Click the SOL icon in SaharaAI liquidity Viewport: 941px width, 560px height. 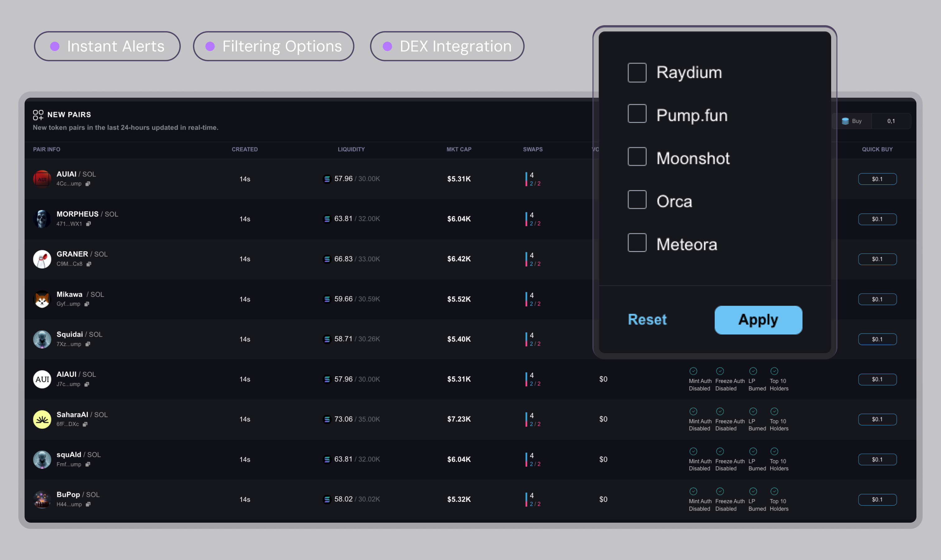[327, 419]
